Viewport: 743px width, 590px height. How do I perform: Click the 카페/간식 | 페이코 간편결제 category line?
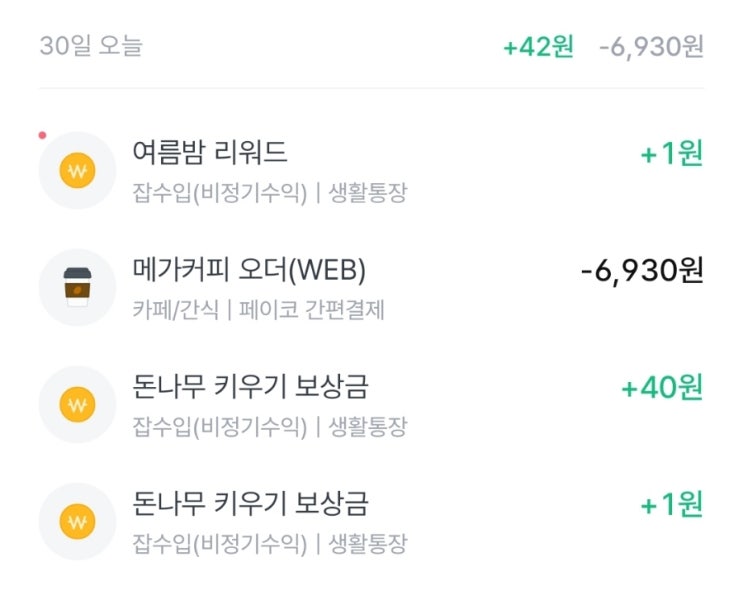point(258,310)
